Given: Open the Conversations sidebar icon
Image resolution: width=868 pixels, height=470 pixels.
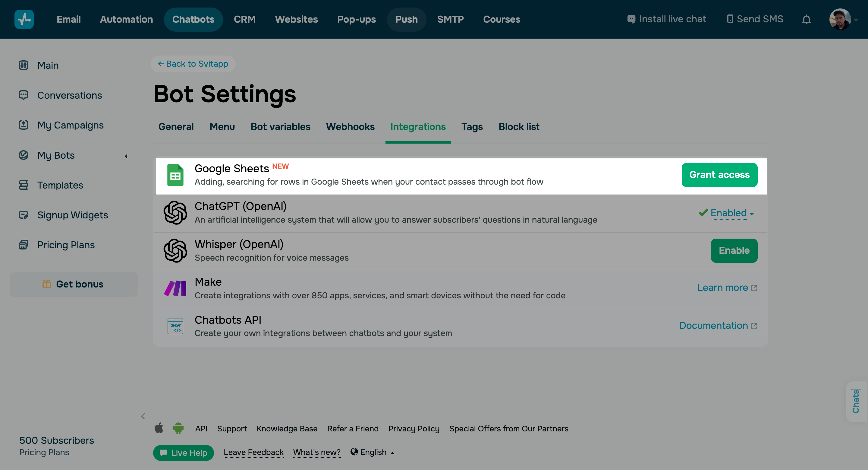Looking at the screenshot, I should coord(23,95).
